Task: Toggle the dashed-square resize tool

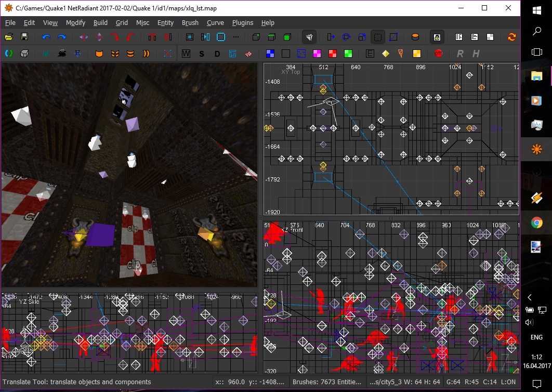Action: coord(378,37)
